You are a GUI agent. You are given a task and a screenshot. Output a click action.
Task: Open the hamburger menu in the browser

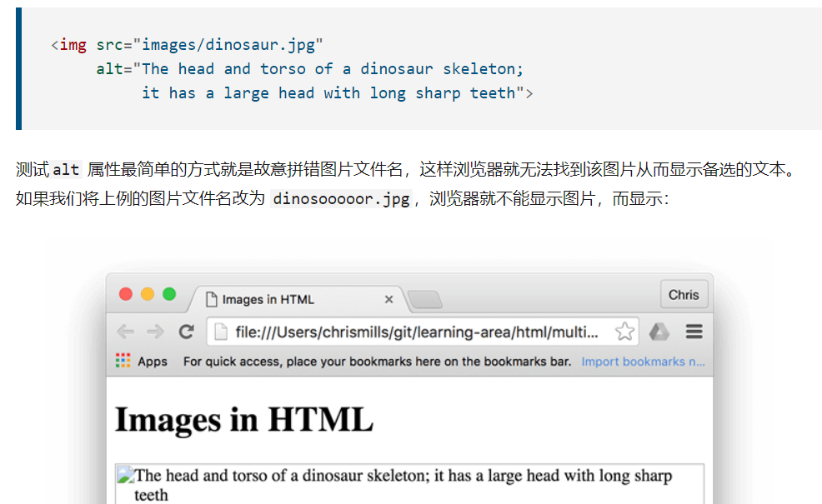point(694,332)
